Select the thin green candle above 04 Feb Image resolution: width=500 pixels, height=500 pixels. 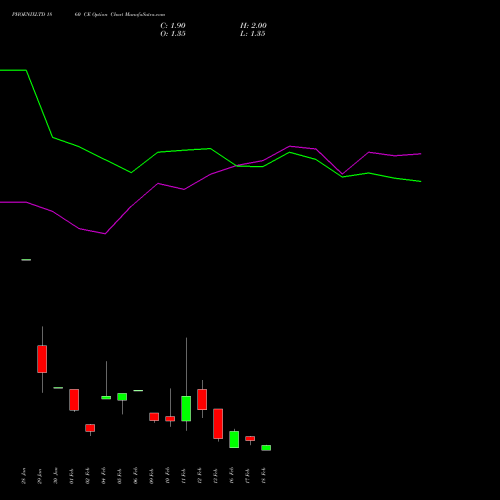point(106,397)
